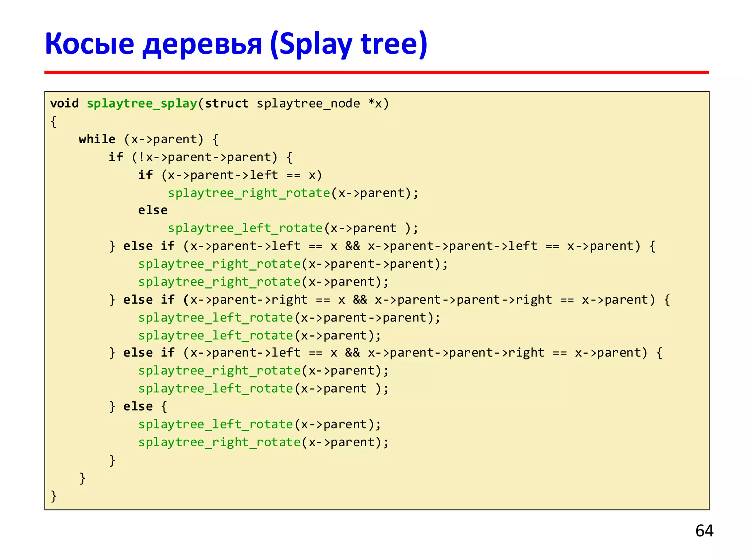Viewport: 747px width, 560px height.
Task: Click "splaytree_left_rotate(x->parent );" under standalone else
Action: pos(293,228)
